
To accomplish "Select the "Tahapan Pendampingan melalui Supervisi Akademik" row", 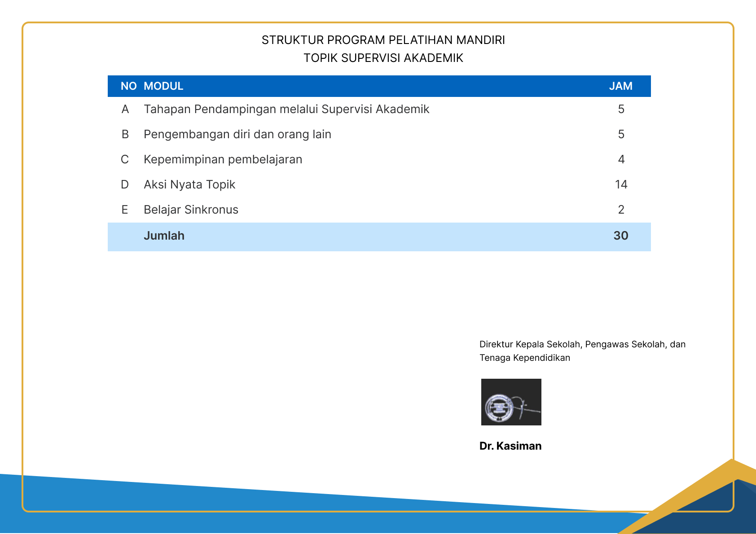I will click(286, 109).
